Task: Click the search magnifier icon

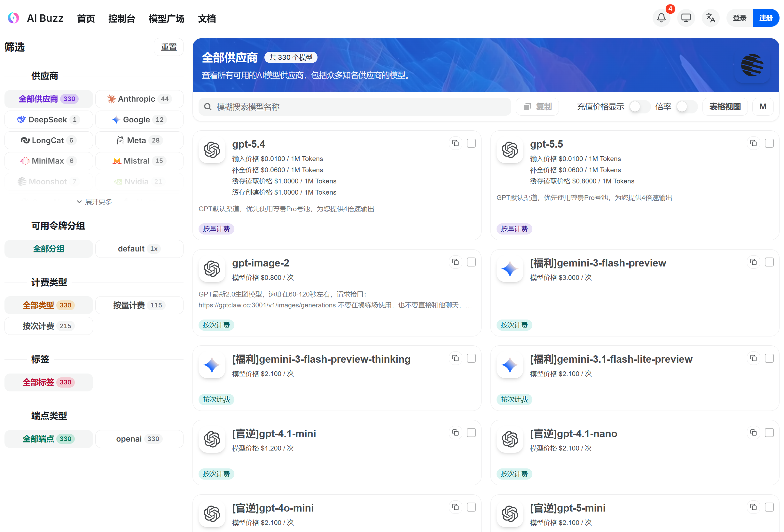Action: 208,107
